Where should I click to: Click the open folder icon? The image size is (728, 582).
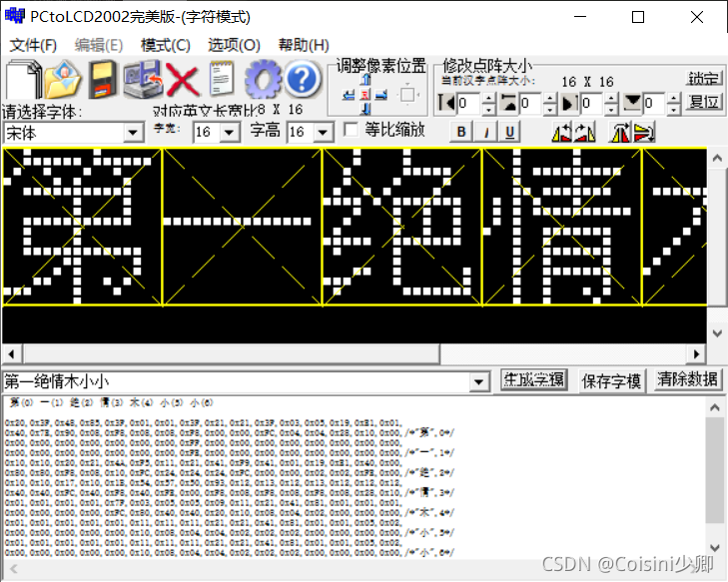pyautogui.click(x=63, y=79)
